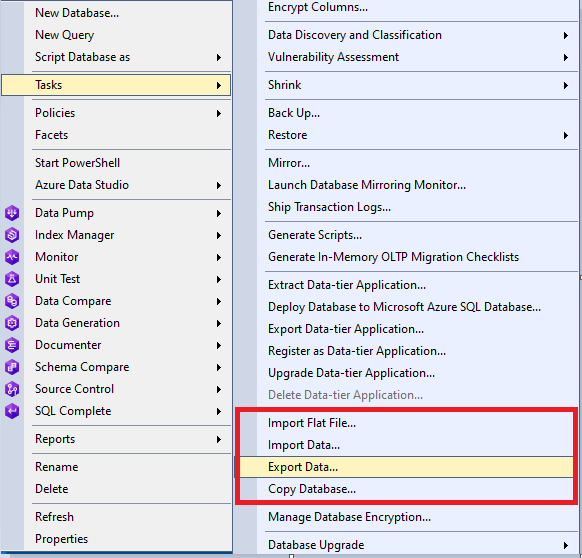Click the Monitor pulse icon
Screen dimensions: 582x558
pyautogui.click(x=12, y=257)
